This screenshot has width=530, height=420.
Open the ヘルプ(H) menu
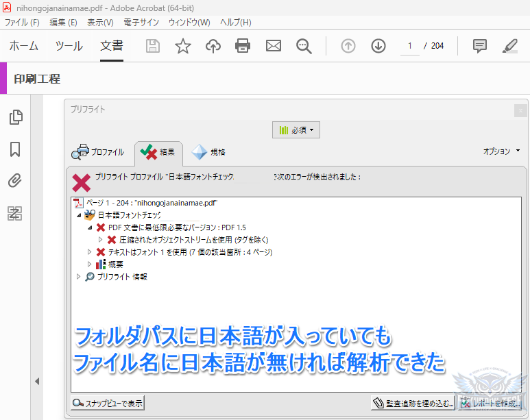[236, 23]
